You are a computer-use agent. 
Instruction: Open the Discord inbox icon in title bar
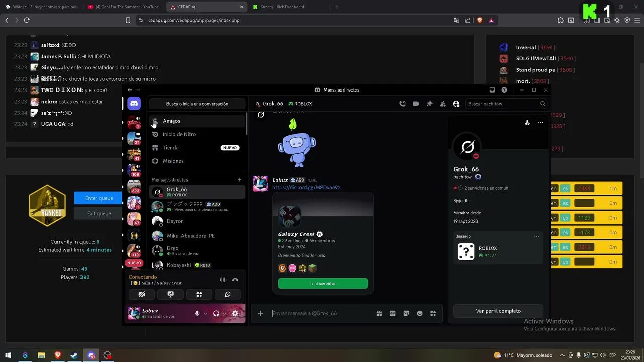click(x=492, y=90)
